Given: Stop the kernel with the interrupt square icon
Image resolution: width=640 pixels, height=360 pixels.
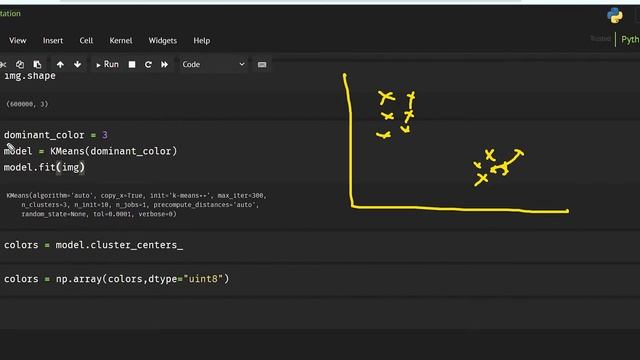Looking at the screenshot, I should coord(132,64).
